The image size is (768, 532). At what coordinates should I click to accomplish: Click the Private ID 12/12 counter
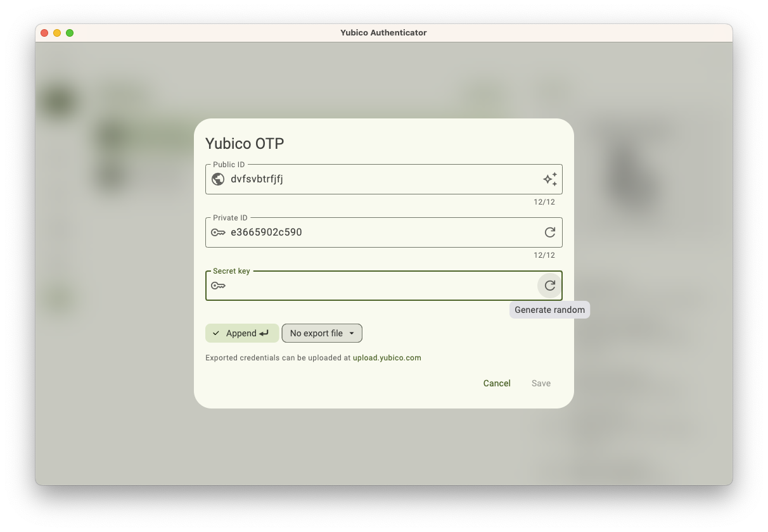(x=544, y=255)
